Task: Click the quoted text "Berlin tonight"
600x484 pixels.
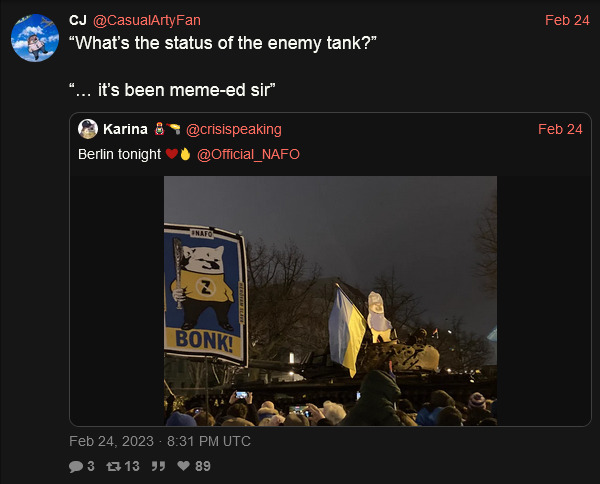Action: 119,154
